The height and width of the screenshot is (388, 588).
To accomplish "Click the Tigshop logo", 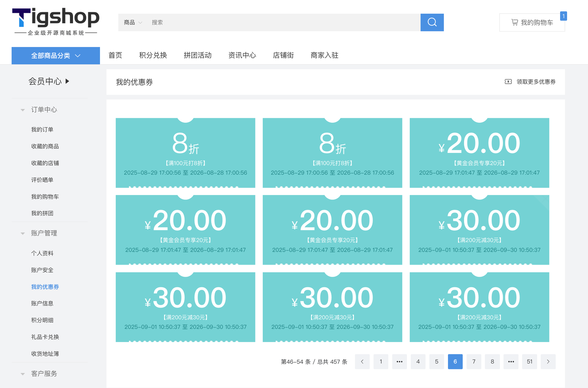I will [55, 22].
